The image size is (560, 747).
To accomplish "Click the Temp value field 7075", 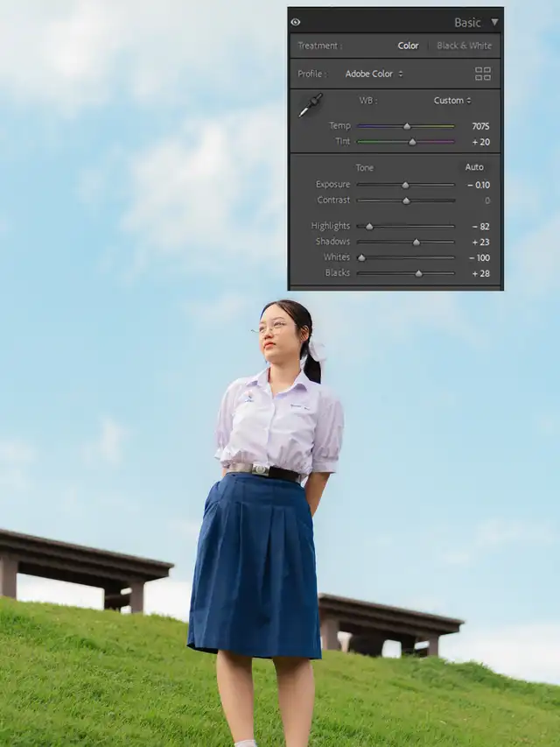I will click(x=479, y=126).
